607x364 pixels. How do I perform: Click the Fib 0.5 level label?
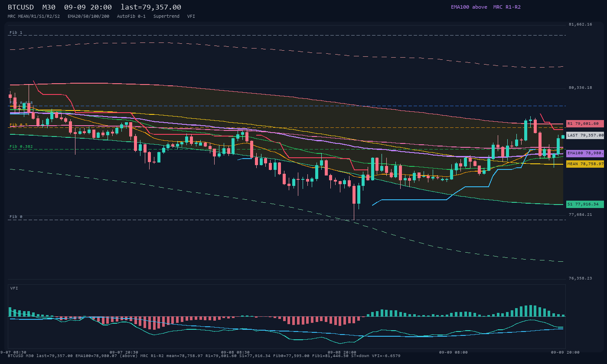click(x=19, y=125)
